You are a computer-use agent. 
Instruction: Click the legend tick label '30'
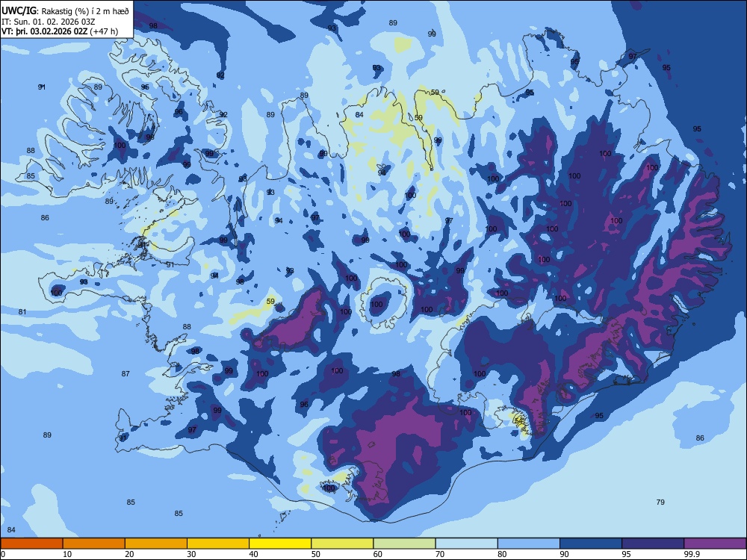point(191,554)
